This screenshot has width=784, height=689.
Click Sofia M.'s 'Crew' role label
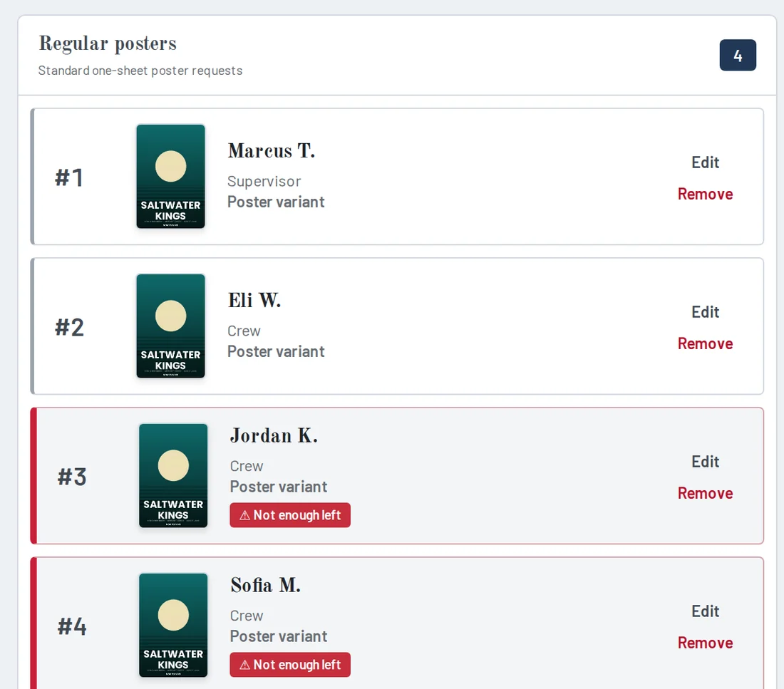click(247, 616)
